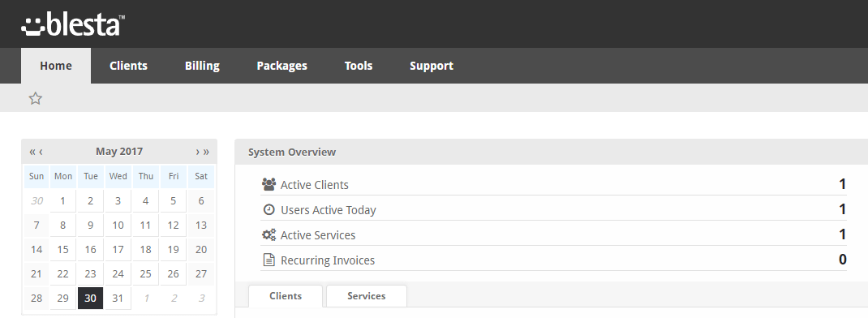Select May 7 in calendar
This screenshot has height=318, width=868.
pos(37,225)
